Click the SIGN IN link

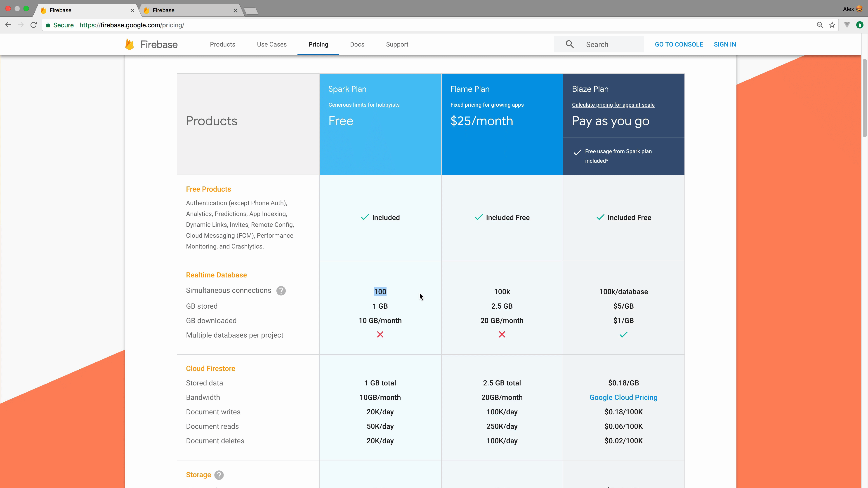[725, 45]
